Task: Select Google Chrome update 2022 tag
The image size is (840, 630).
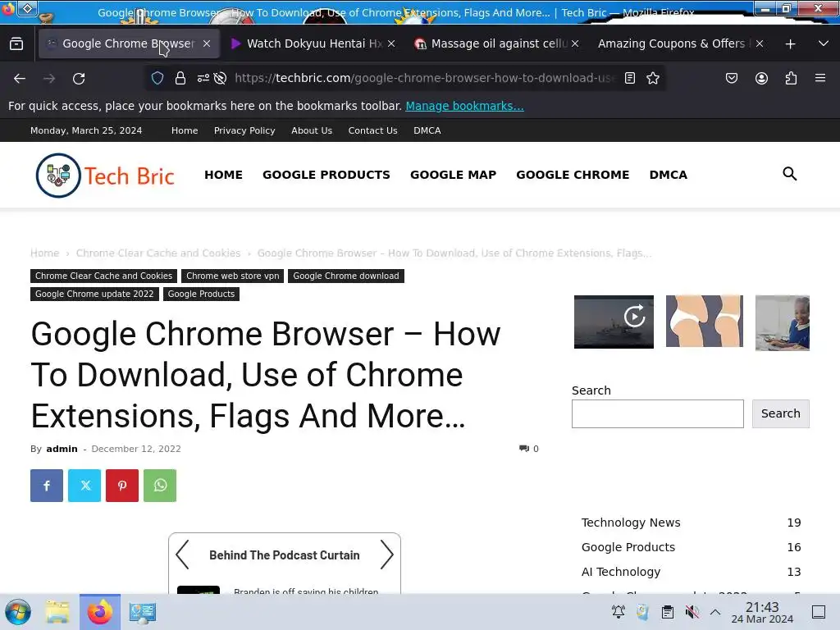Action: coord(94,294)
